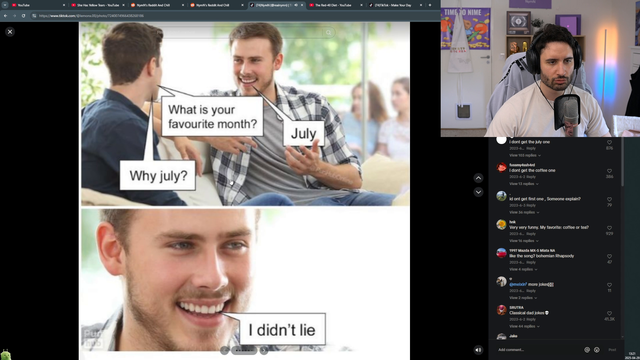This screenshot has height=360, width=640.
Task: Click the Post comment button
Action: pos(612,350)
